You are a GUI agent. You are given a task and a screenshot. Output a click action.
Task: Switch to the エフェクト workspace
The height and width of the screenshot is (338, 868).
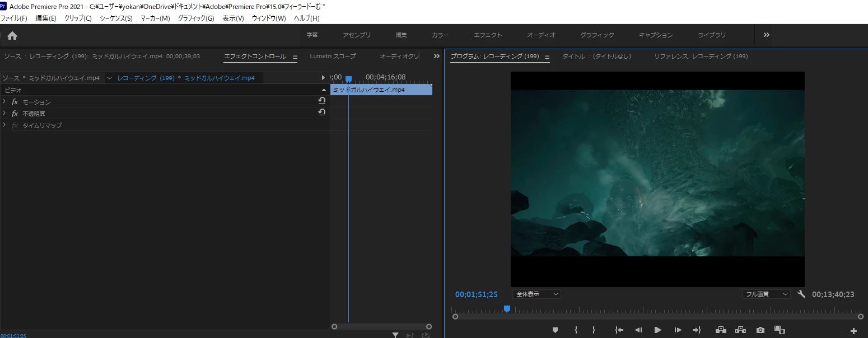click(x=488, y=35)
